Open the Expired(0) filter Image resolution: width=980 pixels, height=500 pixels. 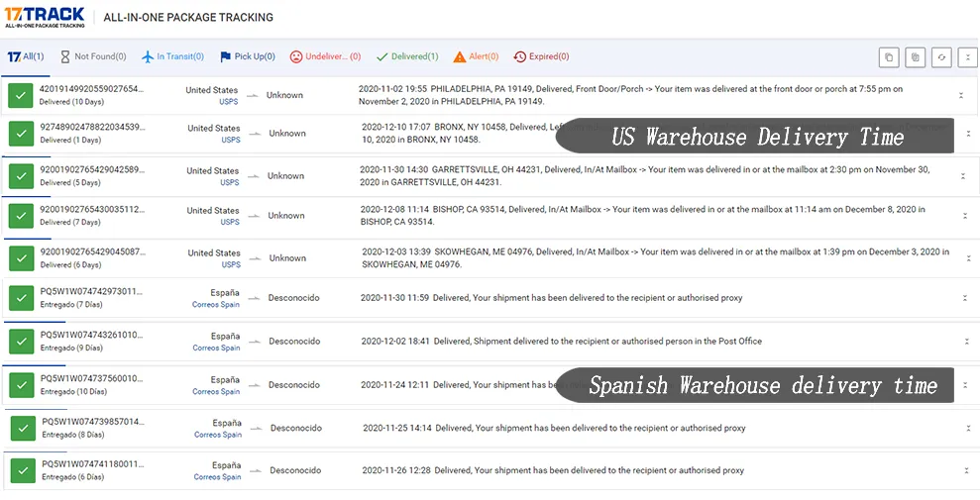541,56
